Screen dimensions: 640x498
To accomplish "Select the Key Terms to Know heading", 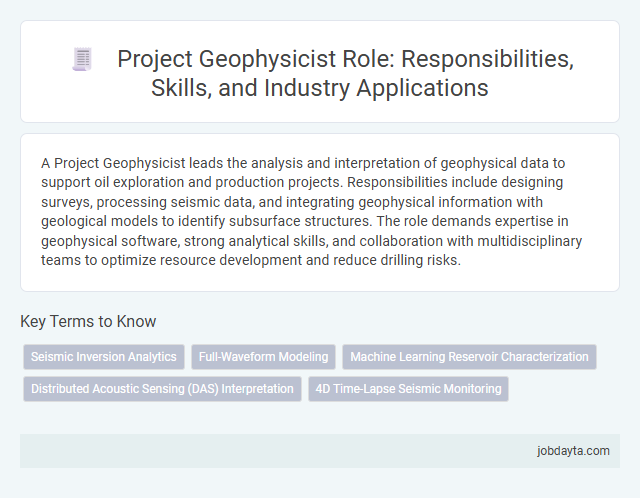I will pyautogui.click(x=88, y=321).
